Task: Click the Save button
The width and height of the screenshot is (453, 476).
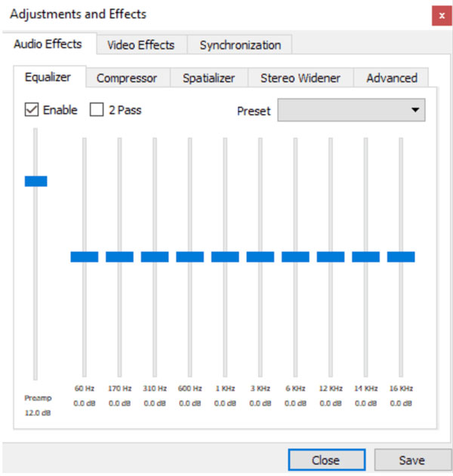Action: [412, 460]
